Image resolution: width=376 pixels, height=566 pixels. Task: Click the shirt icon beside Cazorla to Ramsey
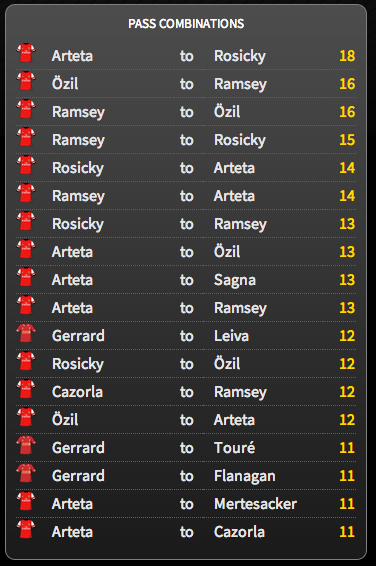click(26, 389)
